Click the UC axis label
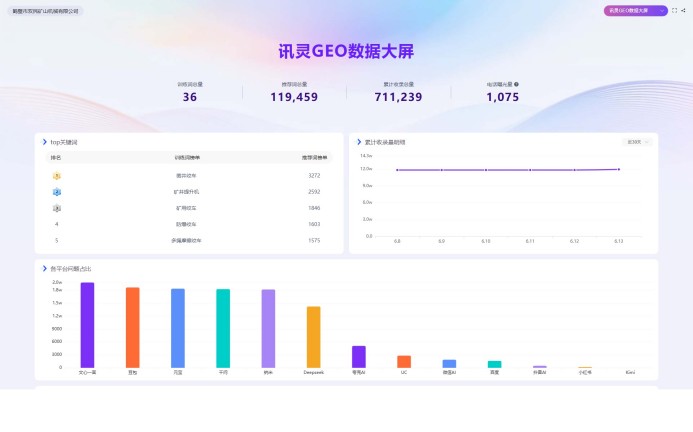Image resolution: width=693 pixels, height=432 pixels. click(404, 372)
